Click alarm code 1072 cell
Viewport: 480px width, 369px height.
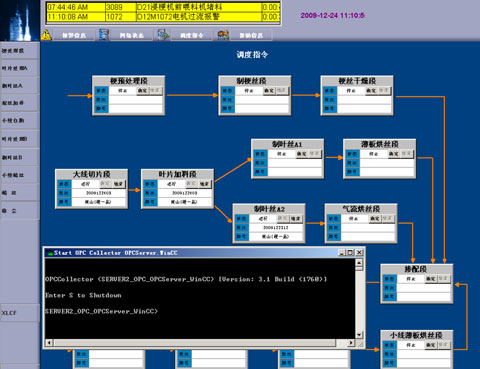tap(121, 17)
